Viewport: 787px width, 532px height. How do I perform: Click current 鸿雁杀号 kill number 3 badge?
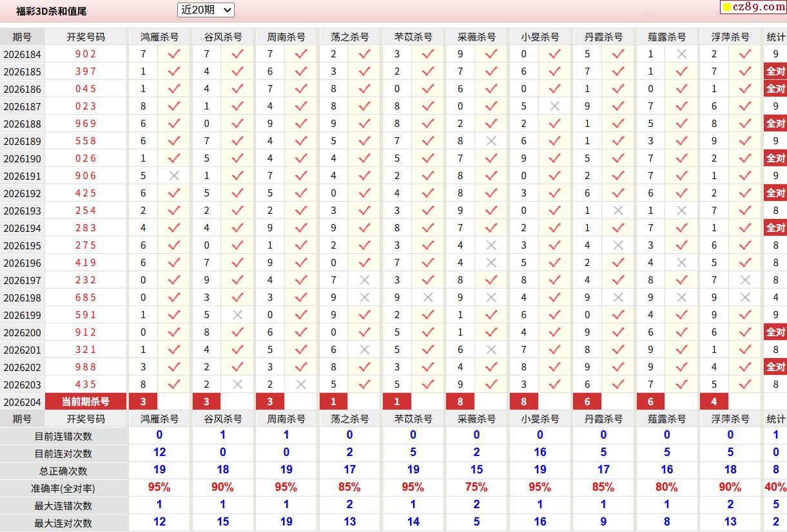(x=143, y=402)
